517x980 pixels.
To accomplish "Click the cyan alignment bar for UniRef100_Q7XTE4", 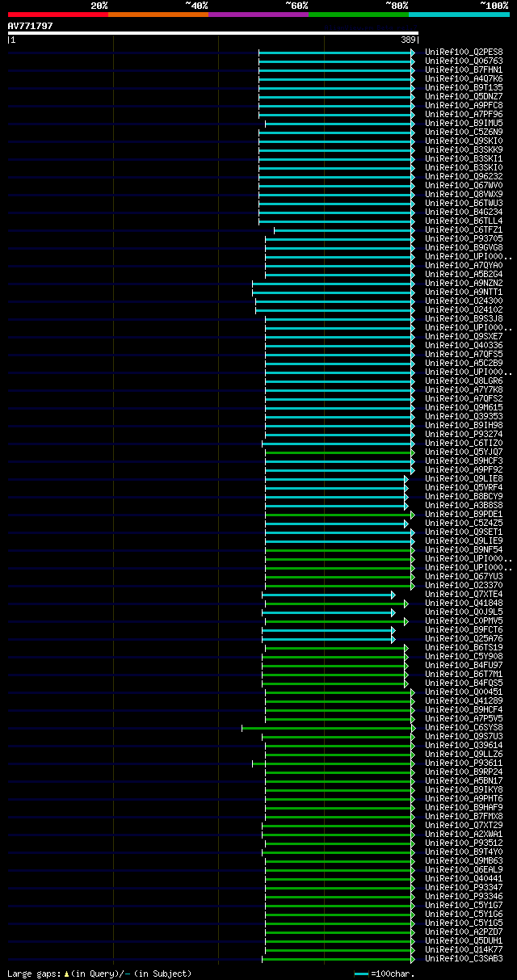I will (329, 595).
